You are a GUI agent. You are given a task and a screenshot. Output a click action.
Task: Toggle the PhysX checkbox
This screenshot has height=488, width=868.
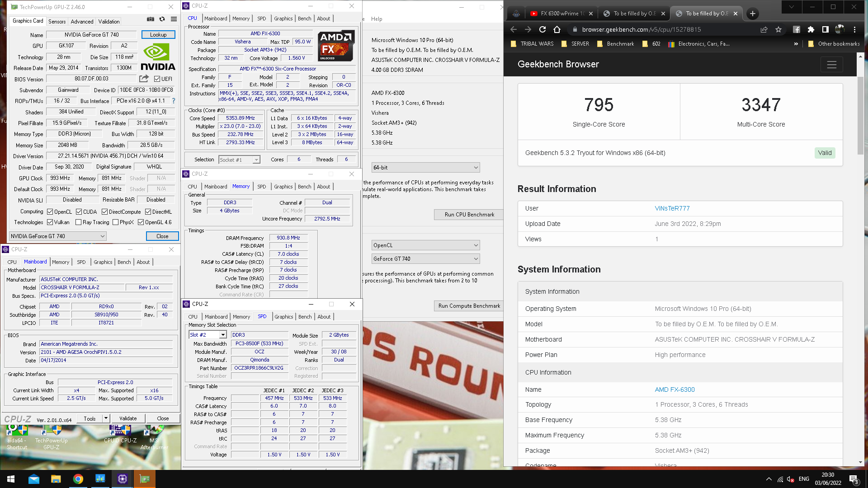tap(115, 222)
